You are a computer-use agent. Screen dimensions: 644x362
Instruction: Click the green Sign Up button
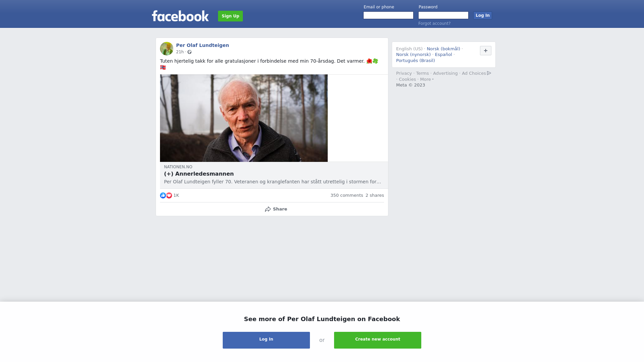point(230,16)
